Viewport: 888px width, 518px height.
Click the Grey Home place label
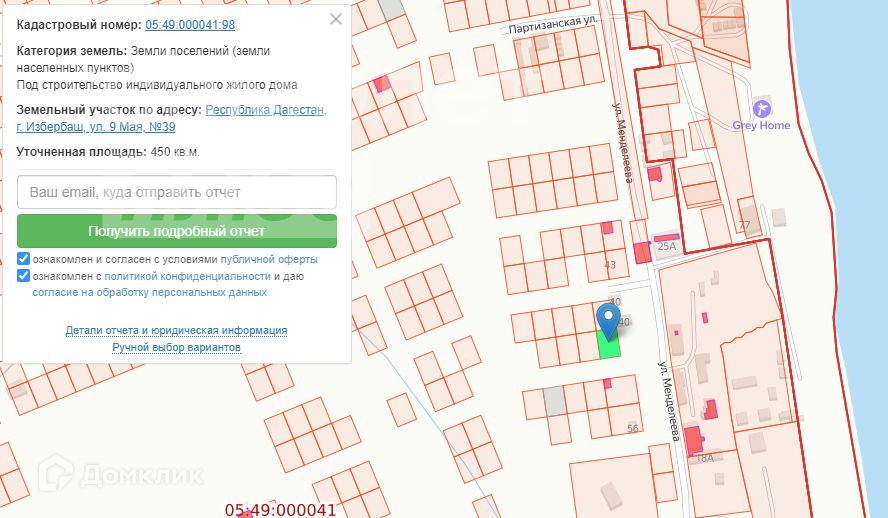point(761,126)
